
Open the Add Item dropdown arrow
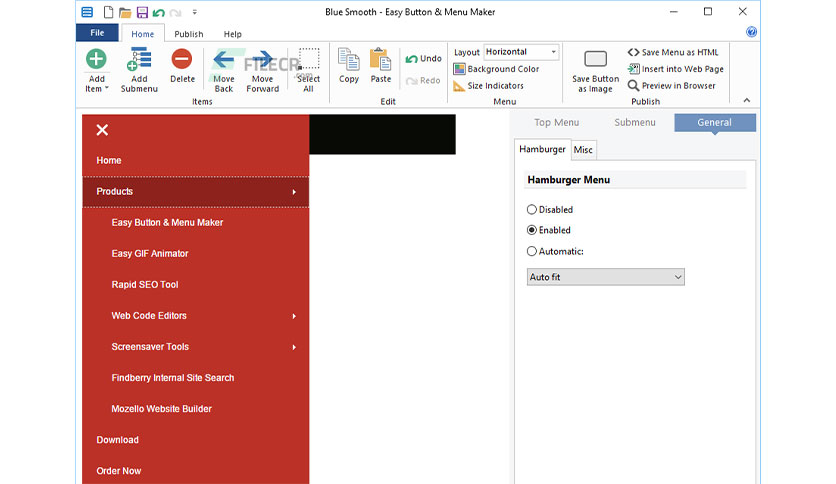107,88
